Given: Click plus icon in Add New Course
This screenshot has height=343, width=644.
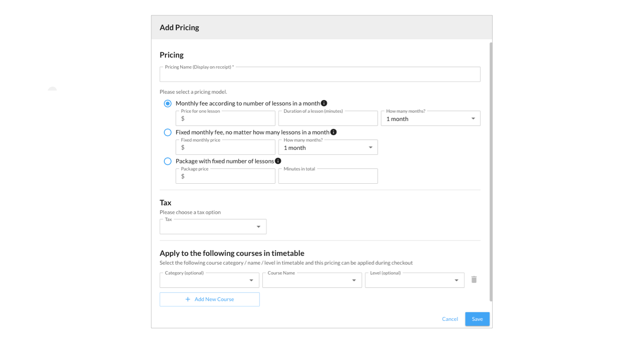Looking at the screenshot, I should point(188,299).
